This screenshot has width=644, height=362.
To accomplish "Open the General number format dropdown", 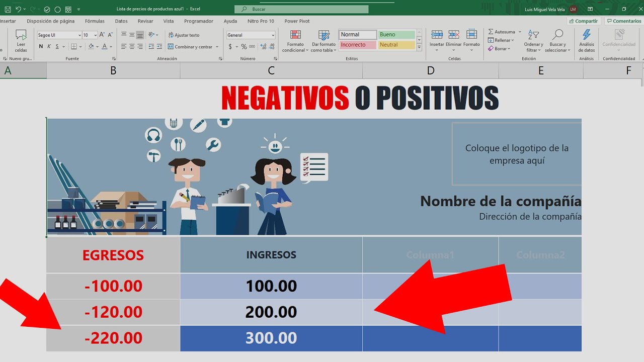I will 273,35.
